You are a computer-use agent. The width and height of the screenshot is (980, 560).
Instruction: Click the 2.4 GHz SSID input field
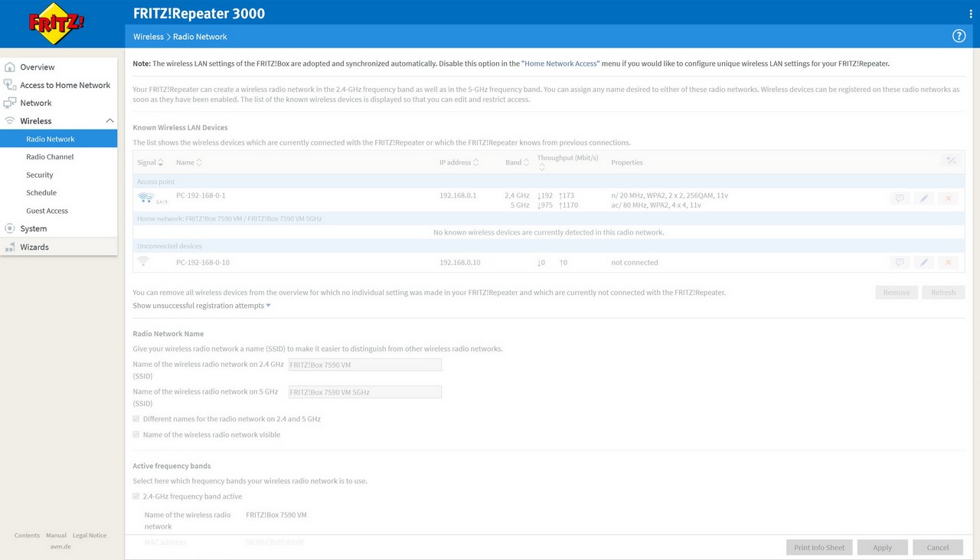point(364,365)
